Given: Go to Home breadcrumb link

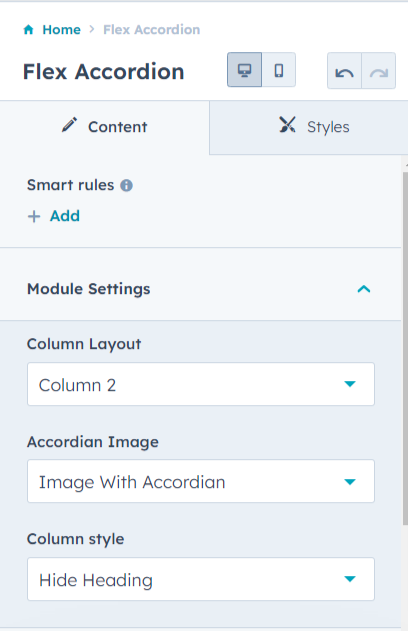Looking at the screenshot, I should pyautogui.click(x=62, y=30).
